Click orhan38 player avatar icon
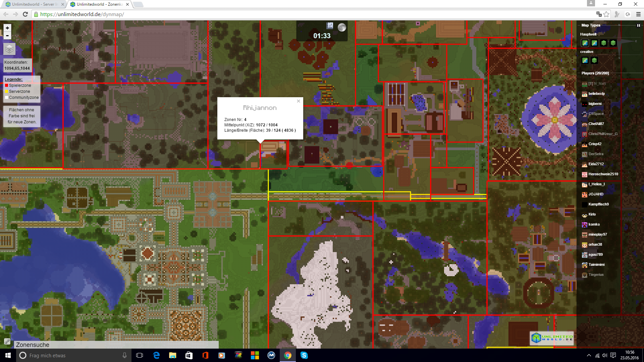The height and width of the screenshot is (362, 644). (585, 245)
